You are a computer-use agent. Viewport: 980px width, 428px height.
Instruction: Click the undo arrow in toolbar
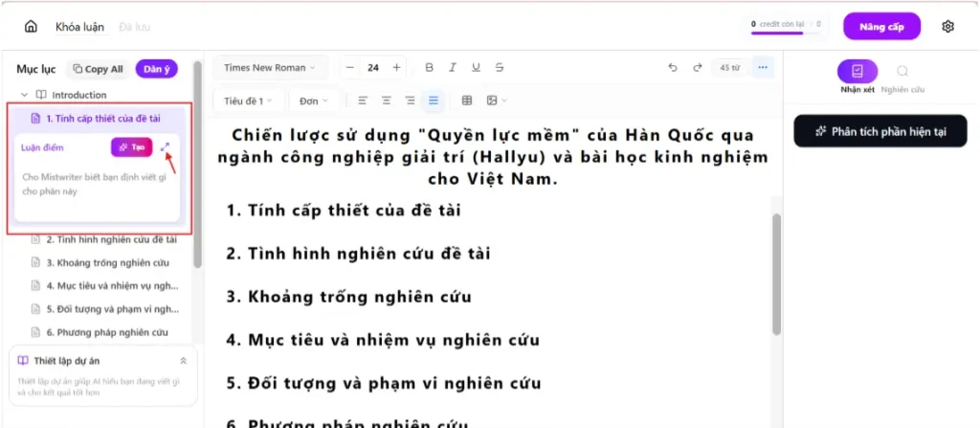pos(673,68)
